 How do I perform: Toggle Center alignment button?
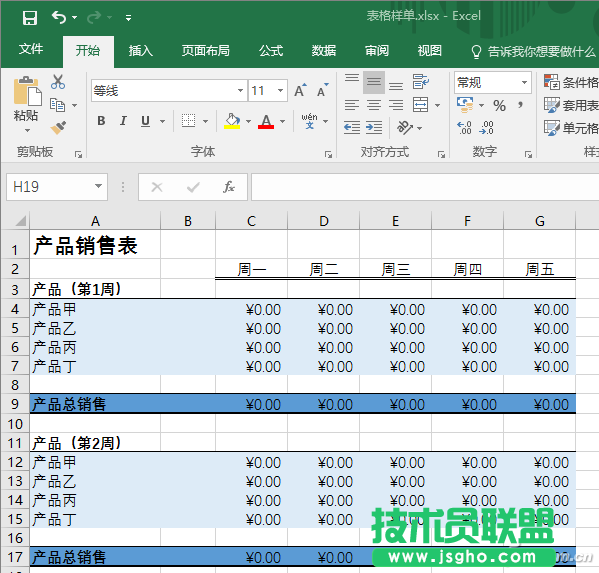click(374, 105)
